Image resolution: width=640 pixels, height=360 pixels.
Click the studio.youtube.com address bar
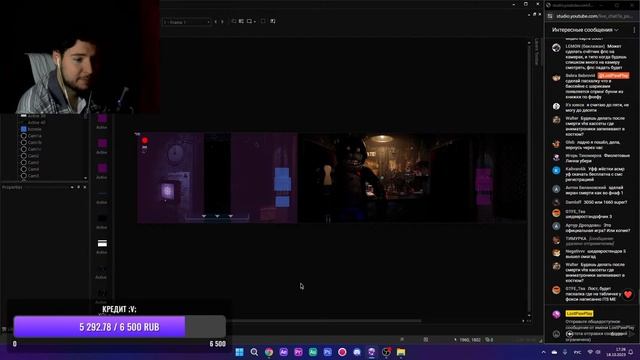click(594, 16)
